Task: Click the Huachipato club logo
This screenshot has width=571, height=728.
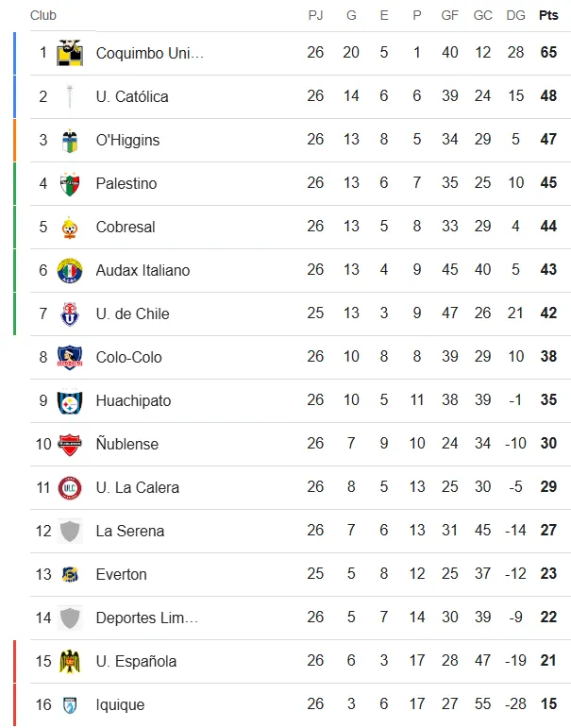Action: [x=70, y=400]
